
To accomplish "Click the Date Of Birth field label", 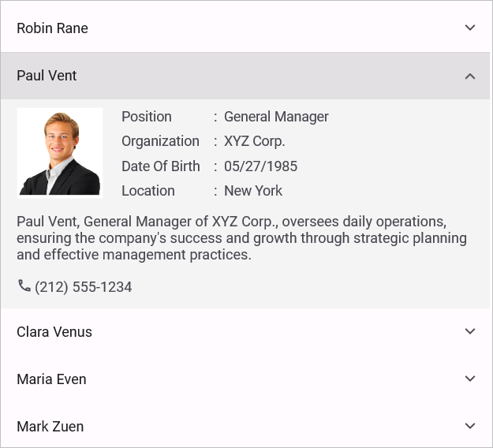I will pos(161,166).
